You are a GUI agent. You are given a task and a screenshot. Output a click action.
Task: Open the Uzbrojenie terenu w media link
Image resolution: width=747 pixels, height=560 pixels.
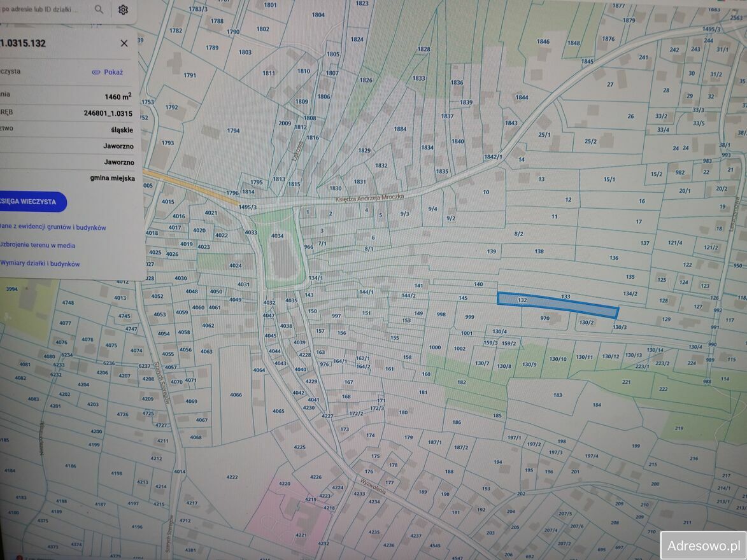pos(37,245)
